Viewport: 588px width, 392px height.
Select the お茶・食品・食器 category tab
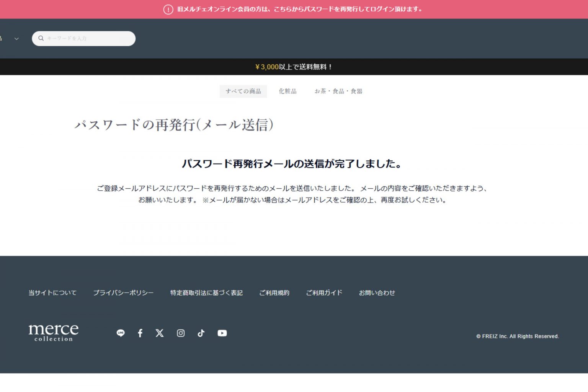coord(338,91)
